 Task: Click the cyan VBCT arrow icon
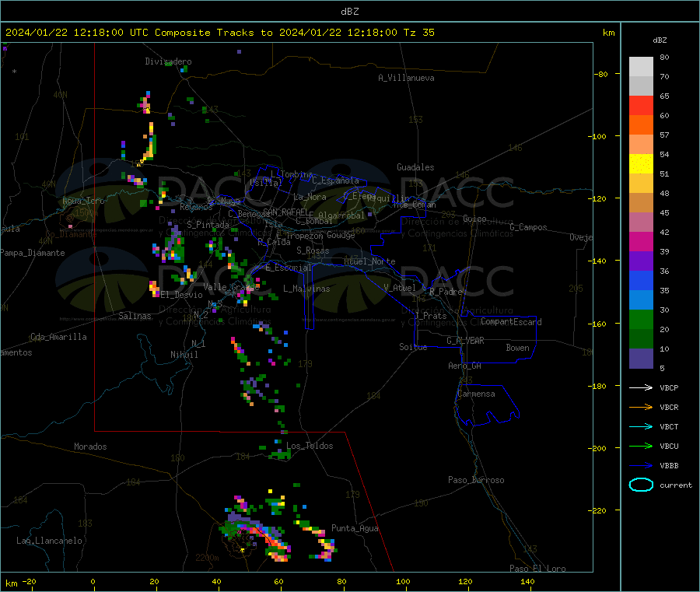pos(641,427)
